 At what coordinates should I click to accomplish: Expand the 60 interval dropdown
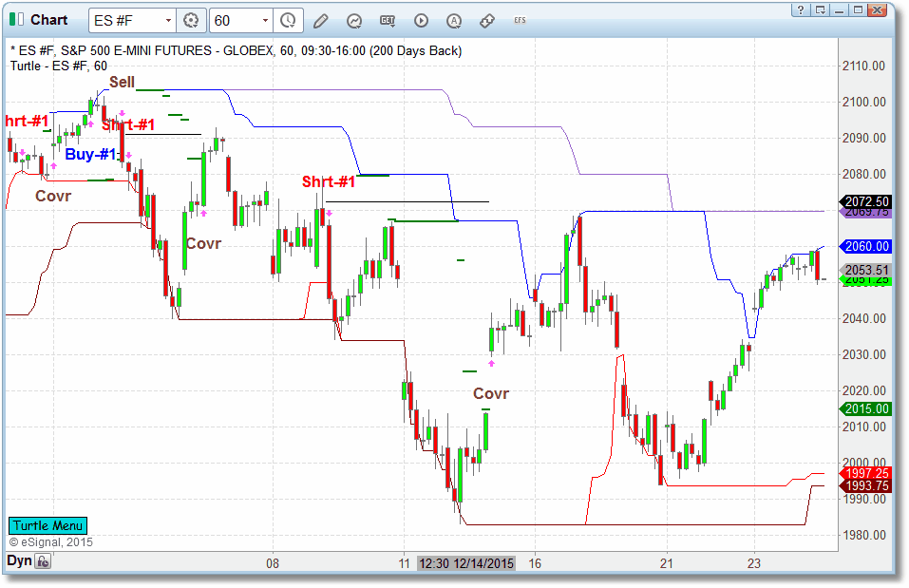(266, 20)
